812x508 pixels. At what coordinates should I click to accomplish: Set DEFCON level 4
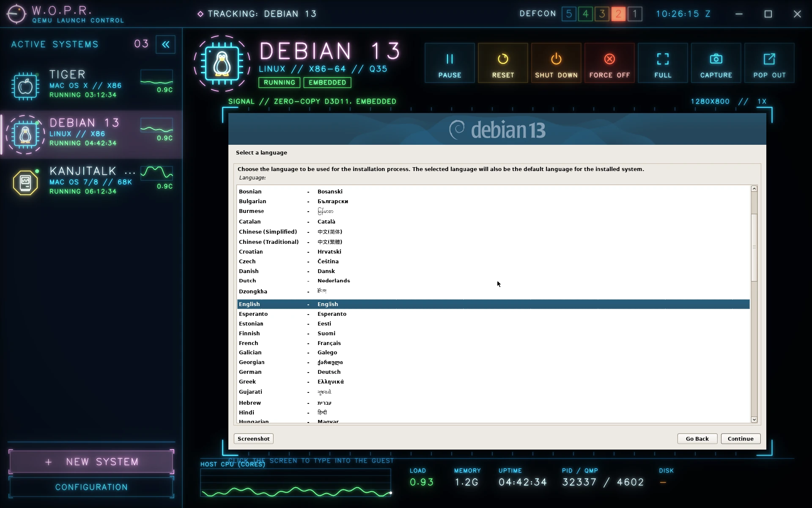[x=585, y=14]
